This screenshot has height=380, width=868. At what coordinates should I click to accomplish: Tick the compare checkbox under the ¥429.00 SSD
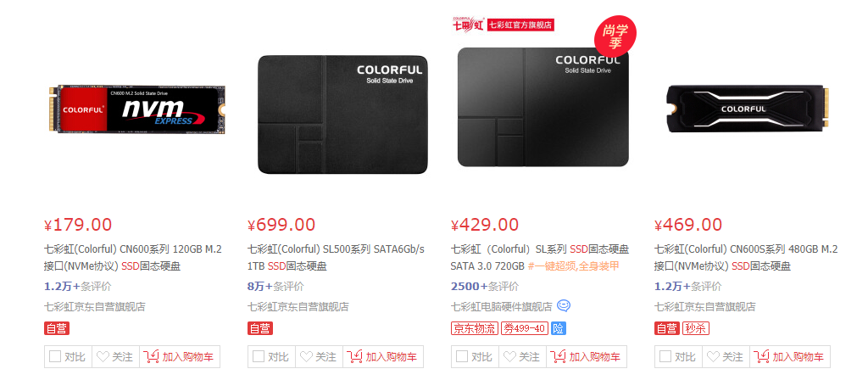click(462, 357)
